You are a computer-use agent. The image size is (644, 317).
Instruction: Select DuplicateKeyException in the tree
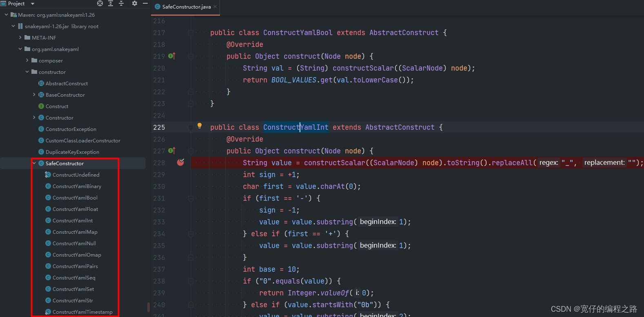click(72, 152)
